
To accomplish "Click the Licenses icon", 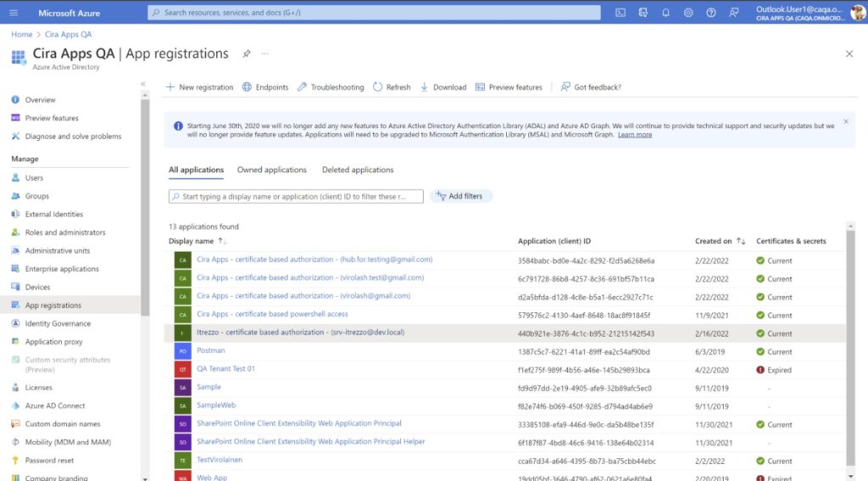I will point(15,388).
